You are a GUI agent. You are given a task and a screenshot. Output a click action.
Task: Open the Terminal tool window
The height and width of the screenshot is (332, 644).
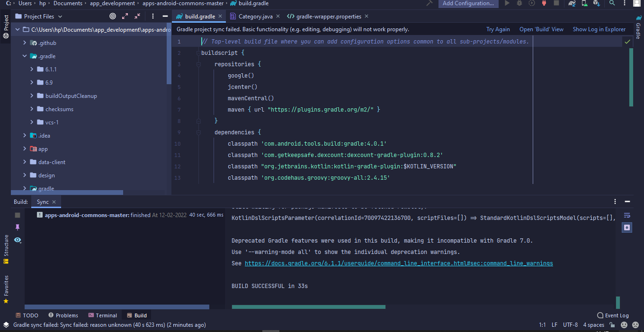pos(103,315)
